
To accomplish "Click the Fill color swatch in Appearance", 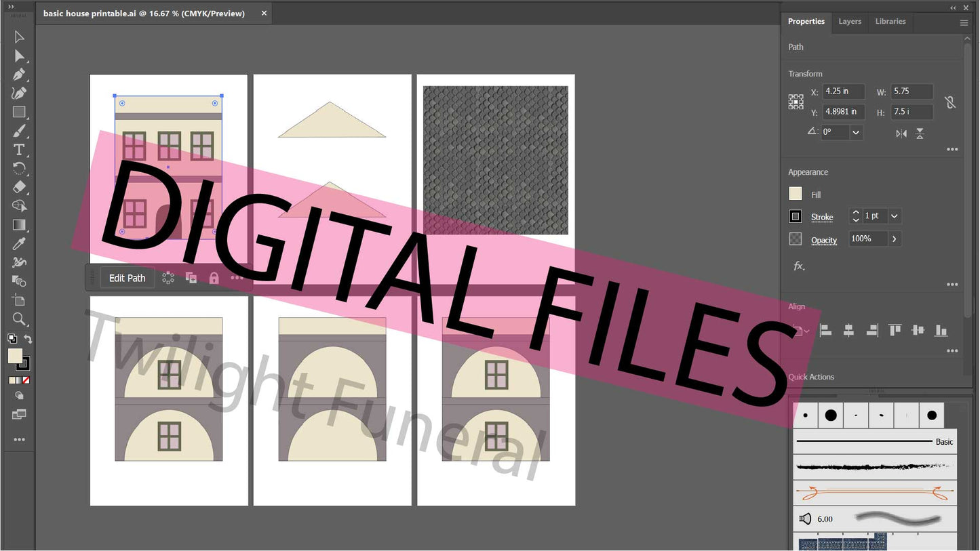I will click(796, 194).
